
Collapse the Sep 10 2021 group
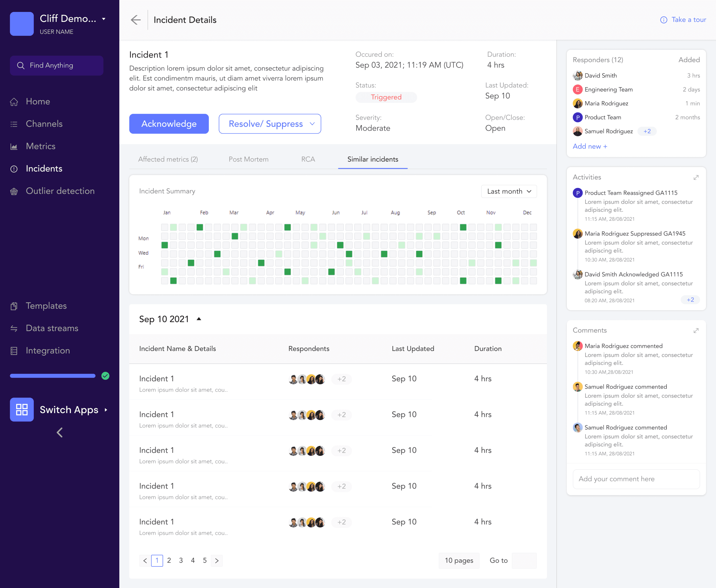(x=199, y=319)
